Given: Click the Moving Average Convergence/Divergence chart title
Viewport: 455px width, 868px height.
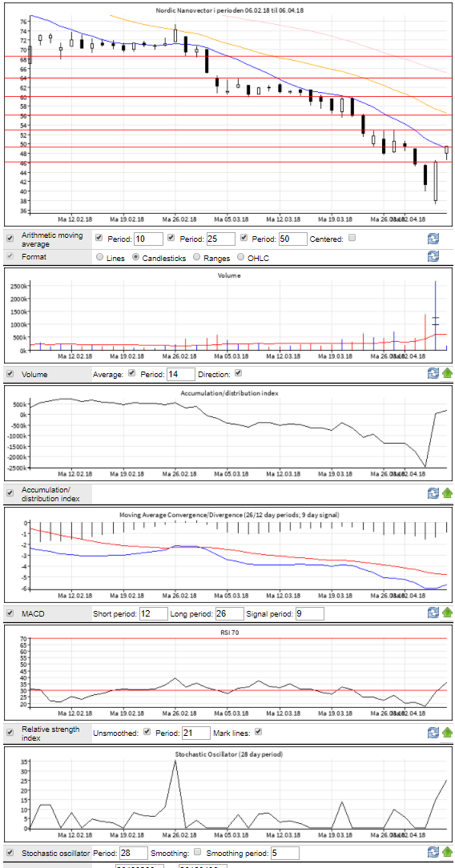Looking at the screenshot, I should (x=229, y=515).
